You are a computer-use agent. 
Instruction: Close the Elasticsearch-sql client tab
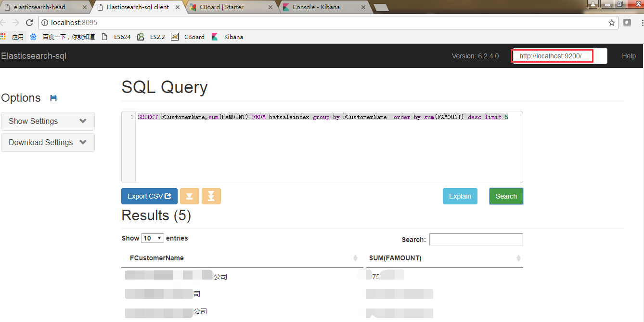(x=178, y=7)
